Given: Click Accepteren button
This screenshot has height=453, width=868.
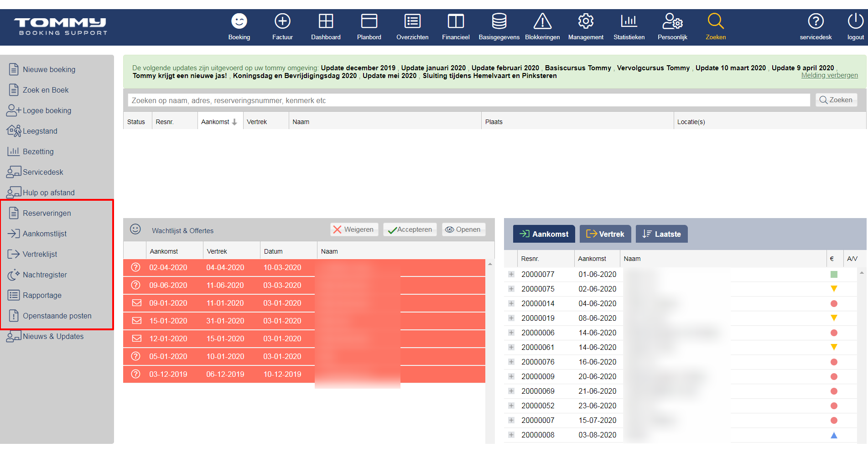Looking at the screenshot, I should pyautogui.click(x=410, y=229).
